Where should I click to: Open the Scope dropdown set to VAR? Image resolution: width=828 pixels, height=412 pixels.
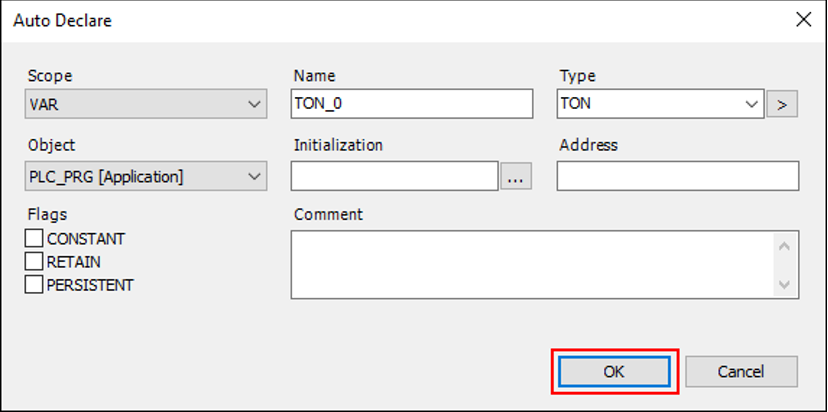[146, 104]
